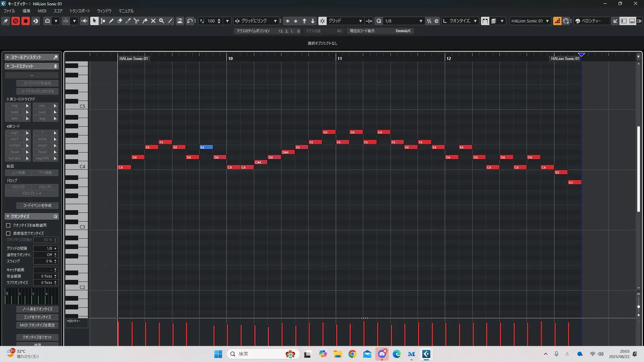Open the MIDI menu
The image size is (644, 362).
pos(42,11)
